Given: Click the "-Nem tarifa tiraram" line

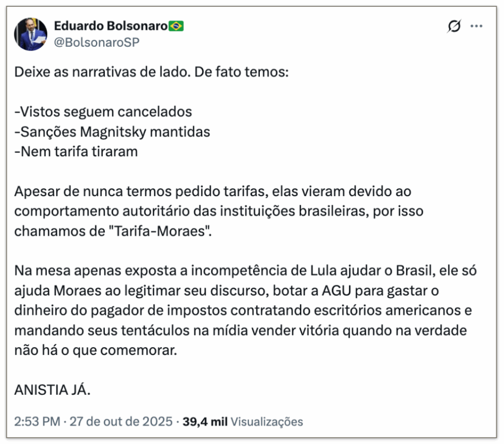Looking at the screenshot, I should click(x=76, y=151).
